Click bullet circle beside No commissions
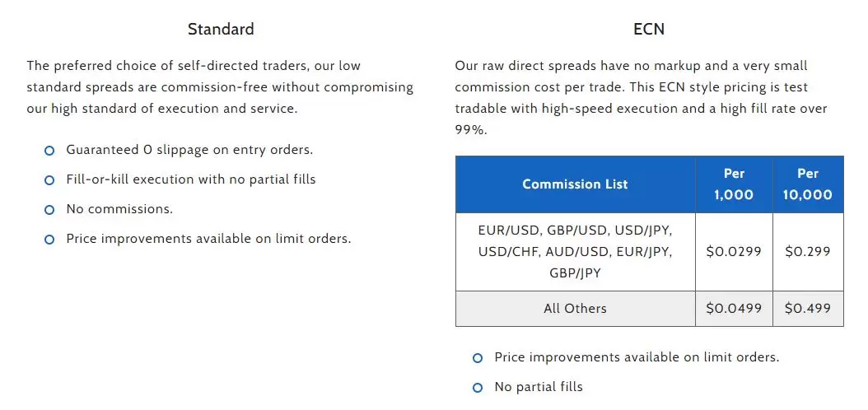868x410 pixels. [x=49, y=210]
